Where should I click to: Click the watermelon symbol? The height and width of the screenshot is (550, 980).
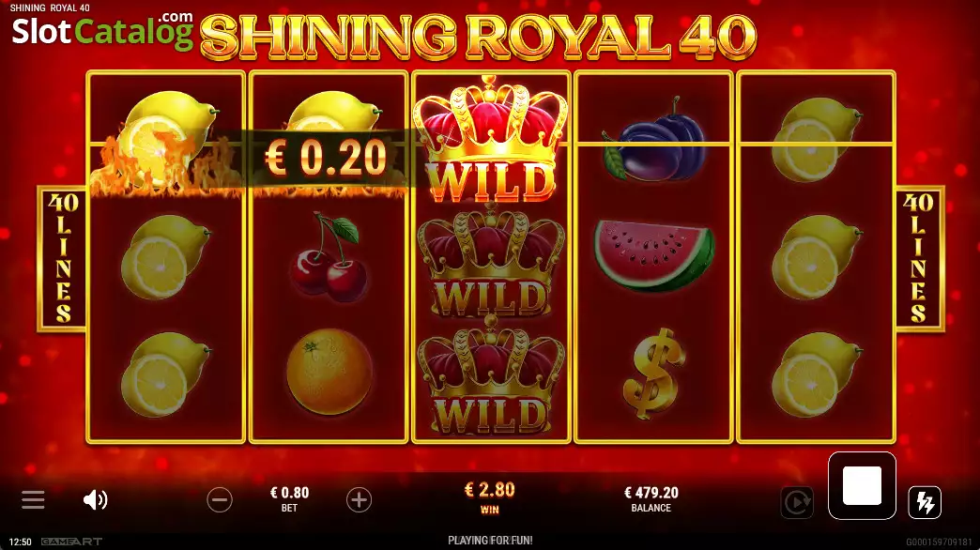click(653, 255)
